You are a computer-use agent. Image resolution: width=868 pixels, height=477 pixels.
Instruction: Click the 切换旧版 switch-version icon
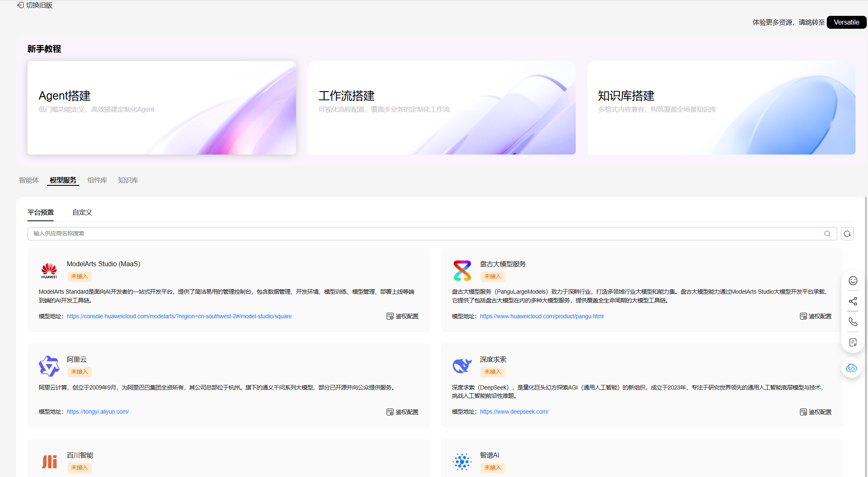click(20, 5)
